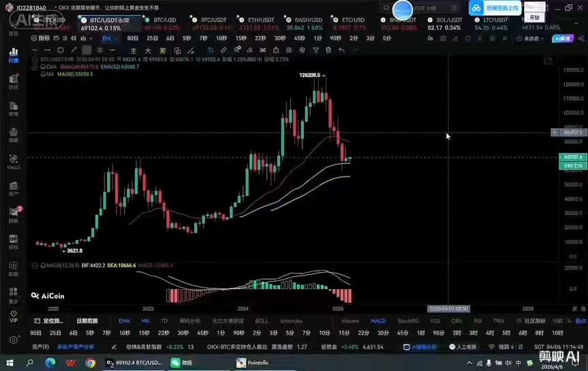Screen dimensions: 588x371
Task: Click the pencil edit icon in top toolbar
Action: [455, 38]
